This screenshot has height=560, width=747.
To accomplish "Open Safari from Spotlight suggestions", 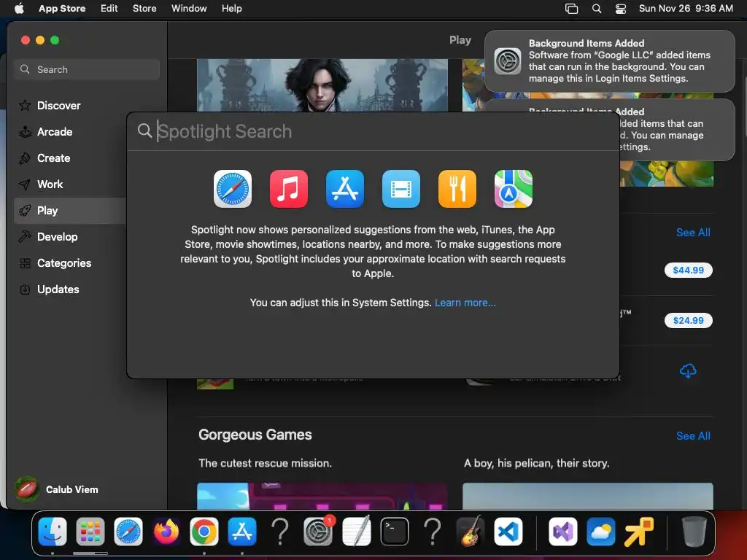I will tap(233, 189).
